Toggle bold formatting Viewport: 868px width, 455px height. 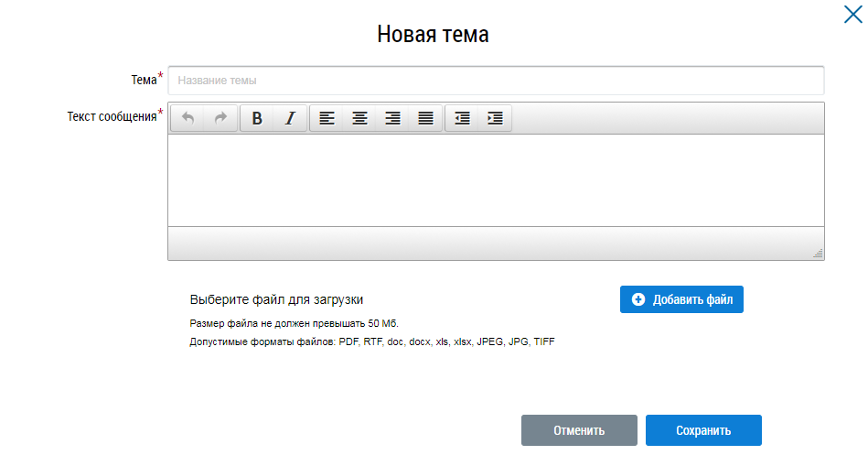point(257,118)
